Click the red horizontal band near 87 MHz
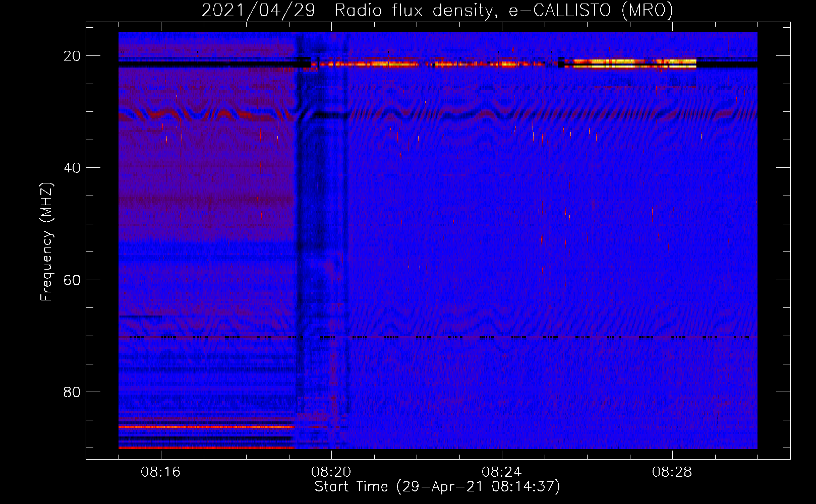The image size is (816, 504). pos(206,427)
